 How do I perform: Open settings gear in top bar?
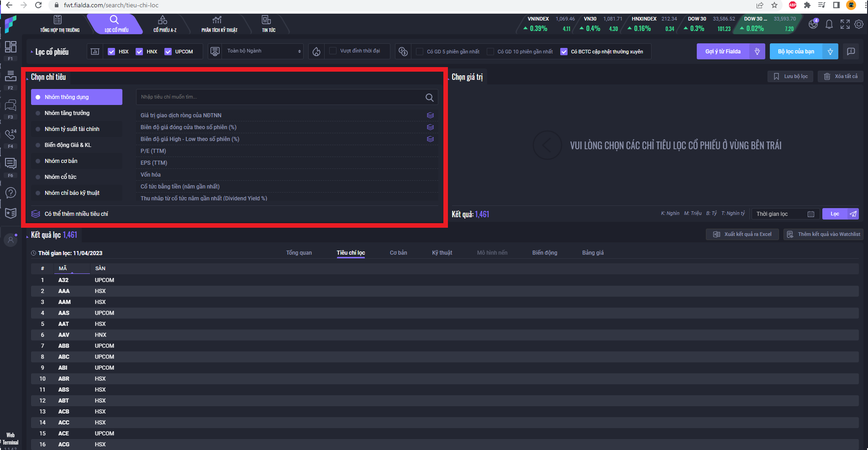[x=859, y=24]
